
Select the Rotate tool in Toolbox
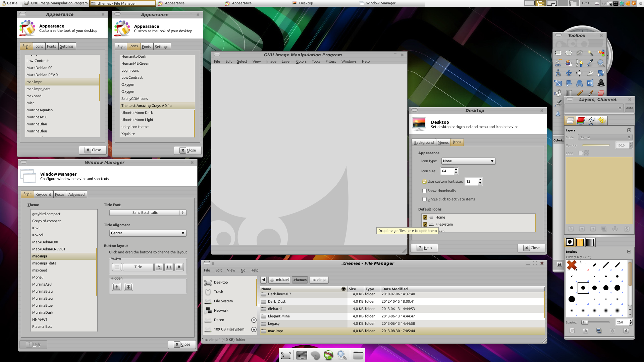[x=601, y=73]
